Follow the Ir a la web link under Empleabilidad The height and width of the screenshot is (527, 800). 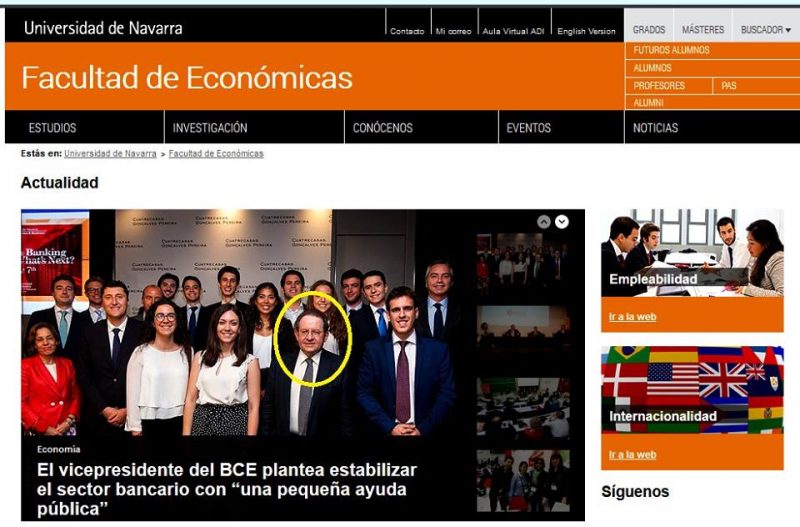(632, 317)
